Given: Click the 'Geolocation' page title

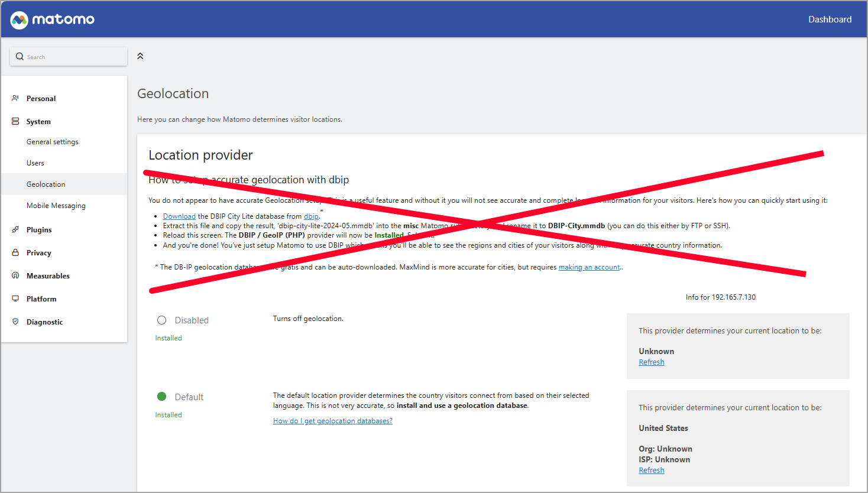Looking at the screenshot, I should (x=173, y=93).
